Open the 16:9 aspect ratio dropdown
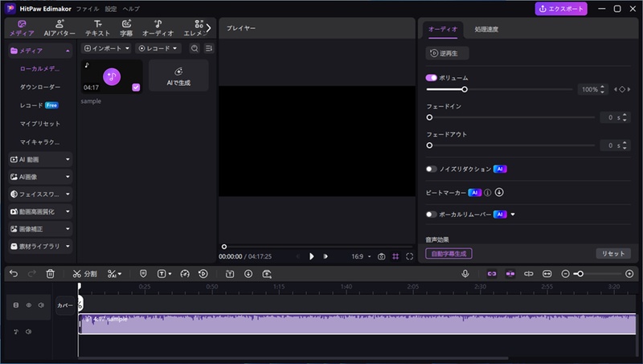Viewport: 643px width, 364px height. coord(361,256)
